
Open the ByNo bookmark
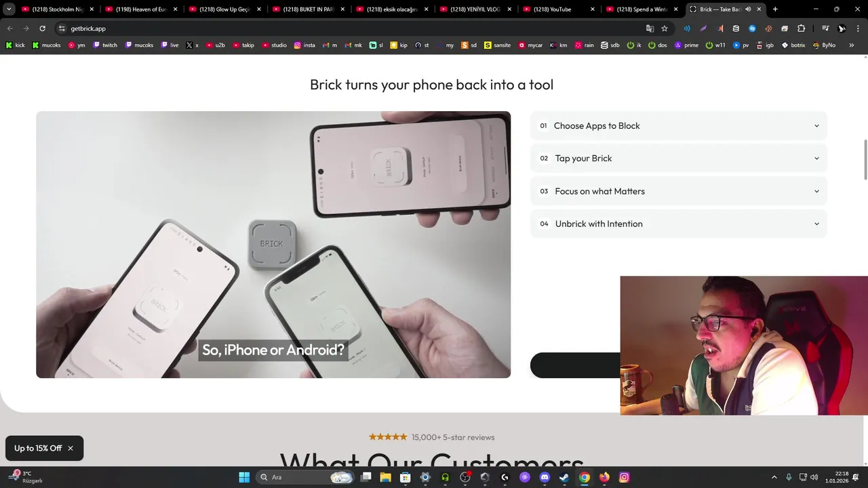point(824,45)
